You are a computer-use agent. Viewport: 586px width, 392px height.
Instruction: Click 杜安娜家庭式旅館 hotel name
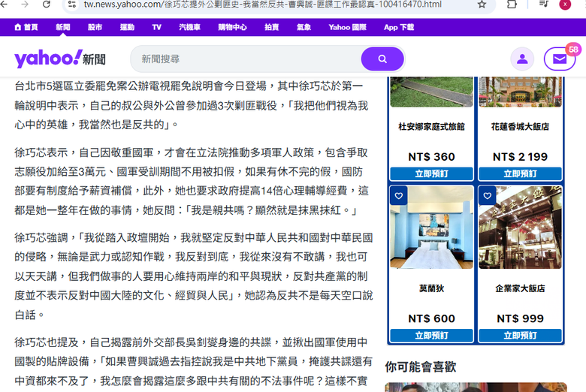click(x=432, y=127)
